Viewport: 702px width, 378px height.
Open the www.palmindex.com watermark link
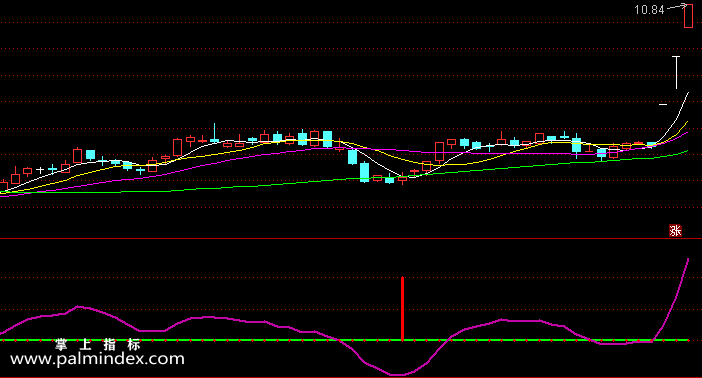97,359
